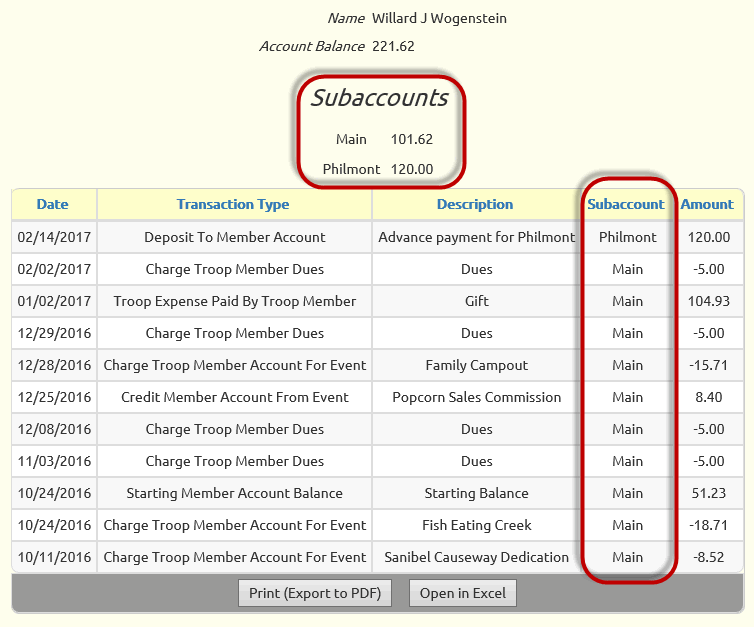
Task: Click the Main subaccount balance 101.62
Action: [412, 139]
